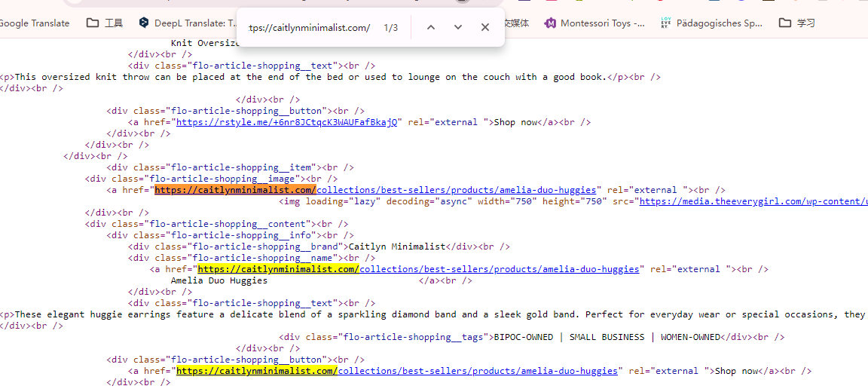Click the 'BIPOC-OWNED | SMALL BUSINESS | WOMEN-OWNED' text

(x=607, y=337)
